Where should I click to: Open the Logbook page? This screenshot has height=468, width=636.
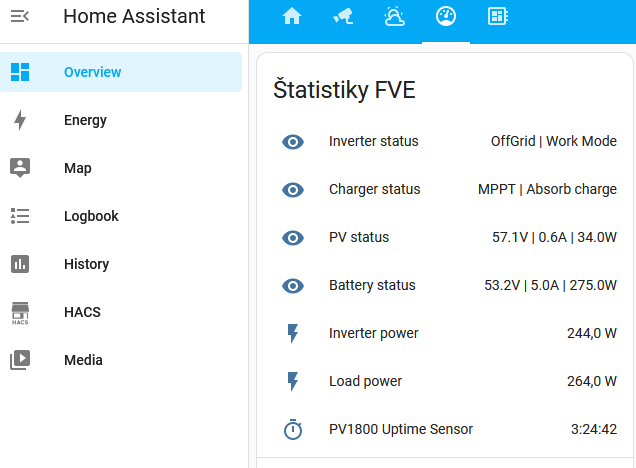tap(91, 216)
